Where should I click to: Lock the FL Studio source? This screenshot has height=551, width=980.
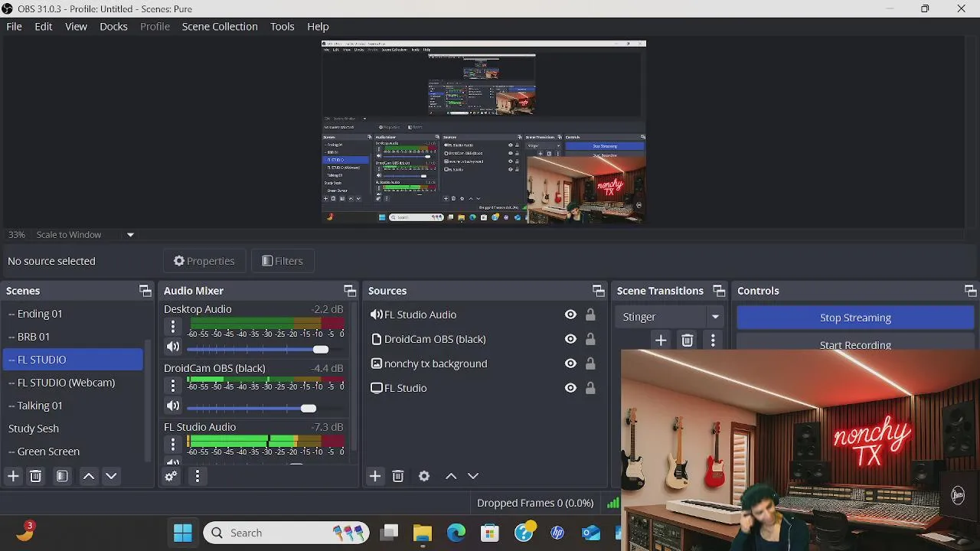pyautogui.click(x=590, y=388)
